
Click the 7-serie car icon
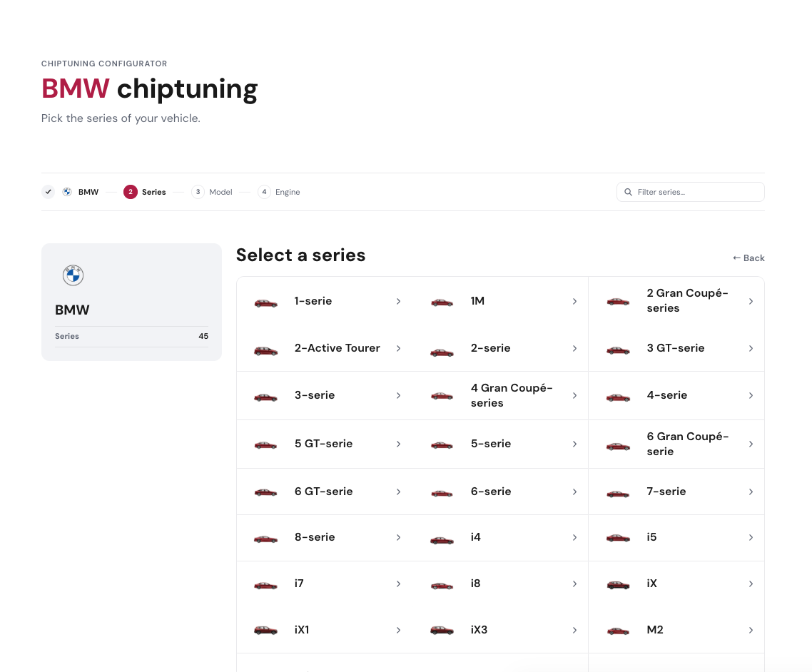[618, 494]
